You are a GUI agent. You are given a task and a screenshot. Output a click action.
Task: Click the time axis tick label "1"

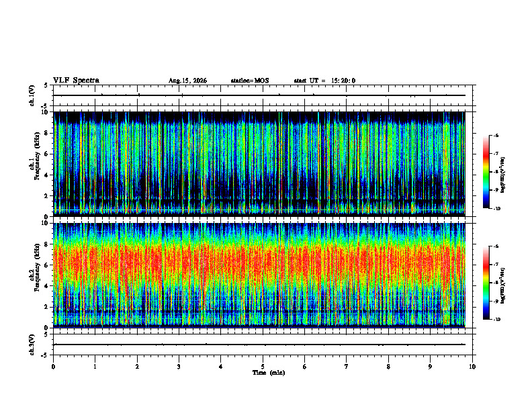pos(95,367)
